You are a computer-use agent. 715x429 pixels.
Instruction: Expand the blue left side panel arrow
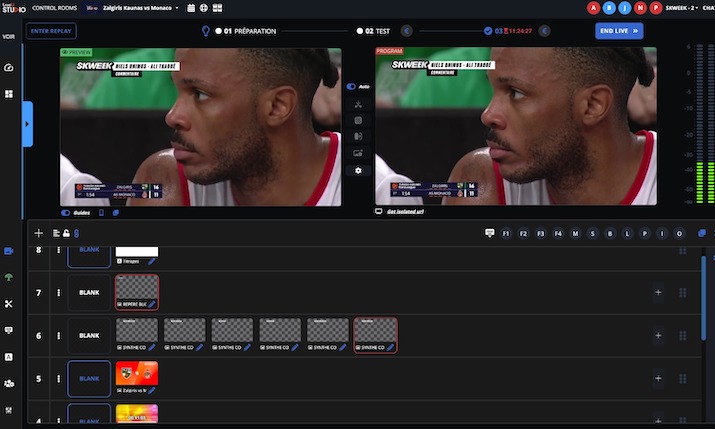(27, 124)
